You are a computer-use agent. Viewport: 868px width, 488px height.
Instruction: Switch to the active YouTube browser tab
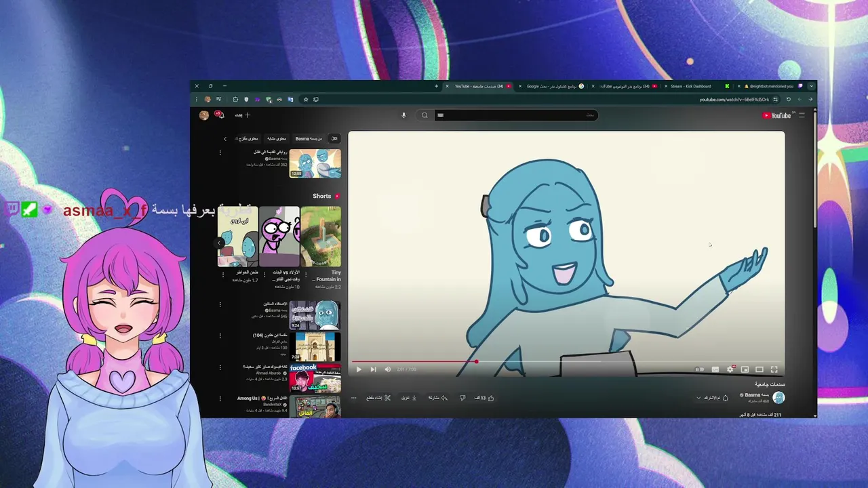click(x=478, y=86)
